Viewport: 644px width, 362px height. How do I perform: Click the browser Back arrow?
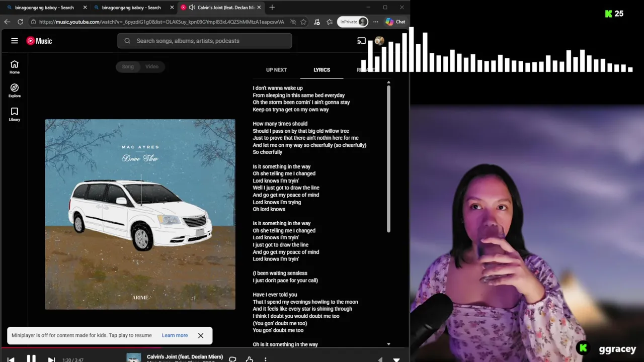pos(7,22)
